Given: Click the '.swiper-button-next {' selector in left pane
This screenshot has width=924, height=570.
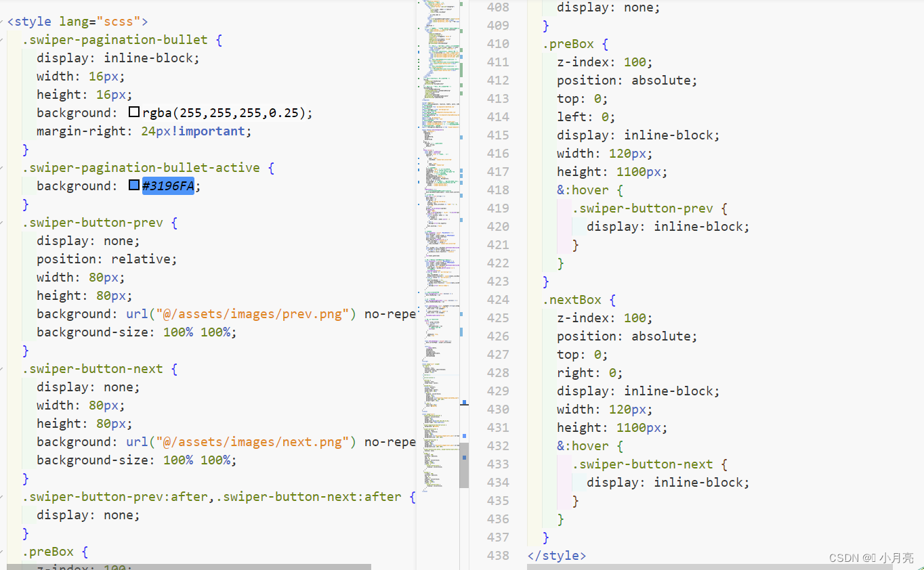Looking at the screenshot, I should [100, 369].
